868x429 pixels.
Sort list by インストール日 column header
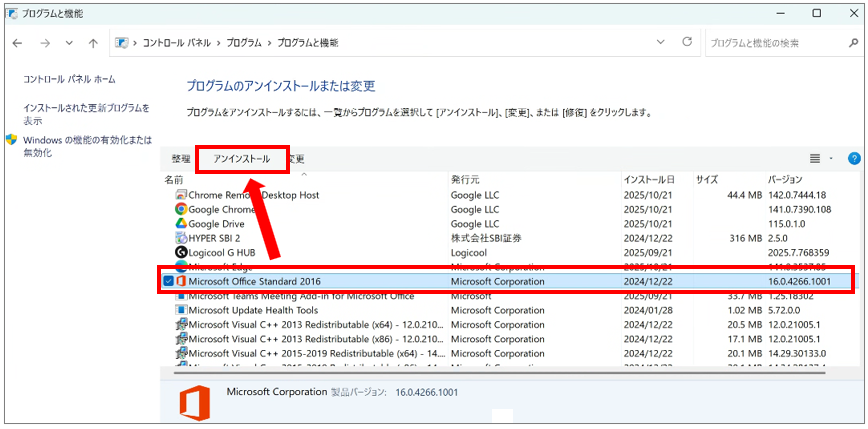click(x=649, y=179)
